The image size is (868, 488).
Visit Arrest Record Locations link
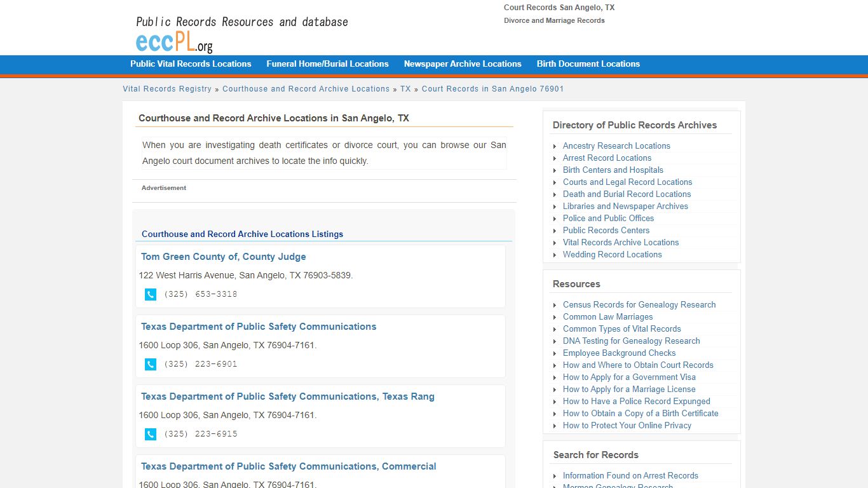(x=607, y=158)
